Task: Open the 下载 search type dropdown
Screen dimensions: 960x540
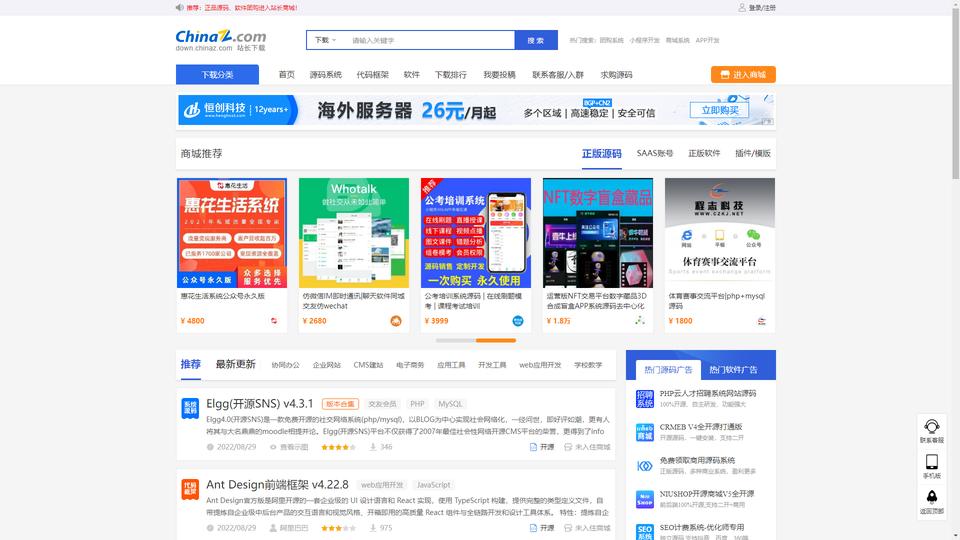Action: click(x=326, y=40)
